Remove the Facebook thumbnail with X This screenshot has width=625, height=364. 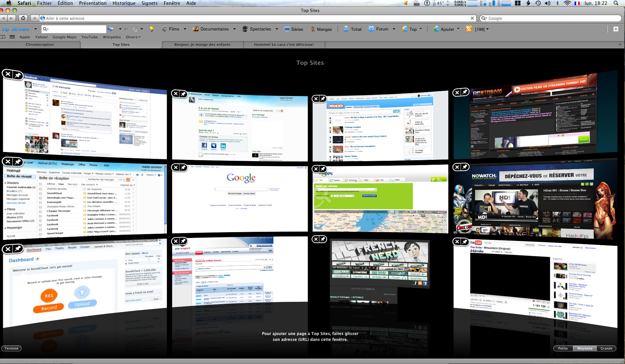pyautogui.click(x=8, y=74)
